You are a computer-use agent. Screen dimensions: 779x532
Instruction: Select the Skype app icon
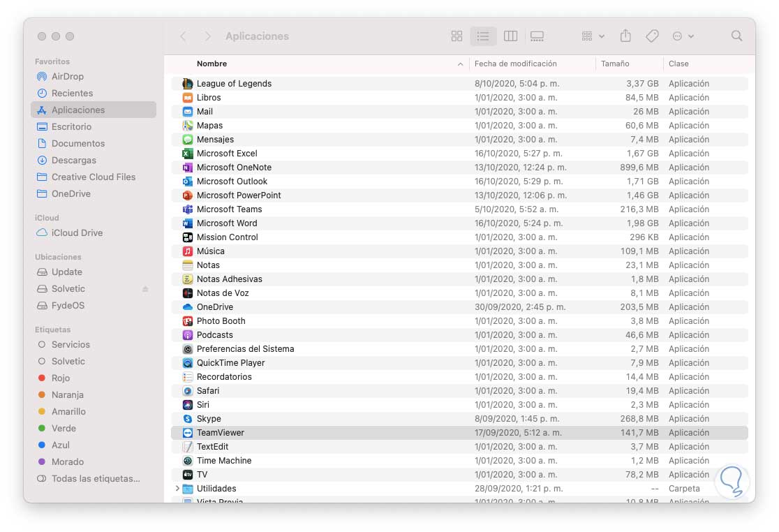coord(187,419)
